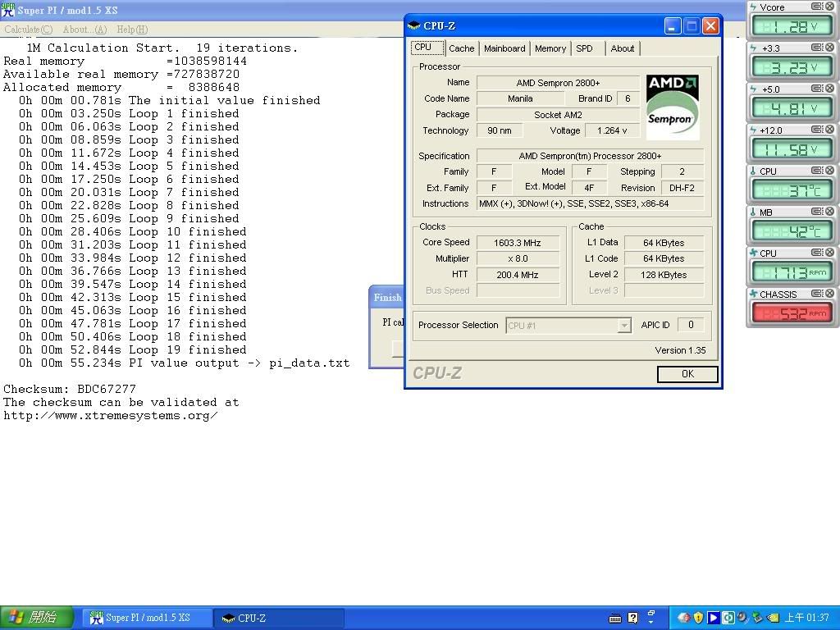Close the Vcore voltage monitor panel
The image size is (840, 630).
tap(829, 7)
